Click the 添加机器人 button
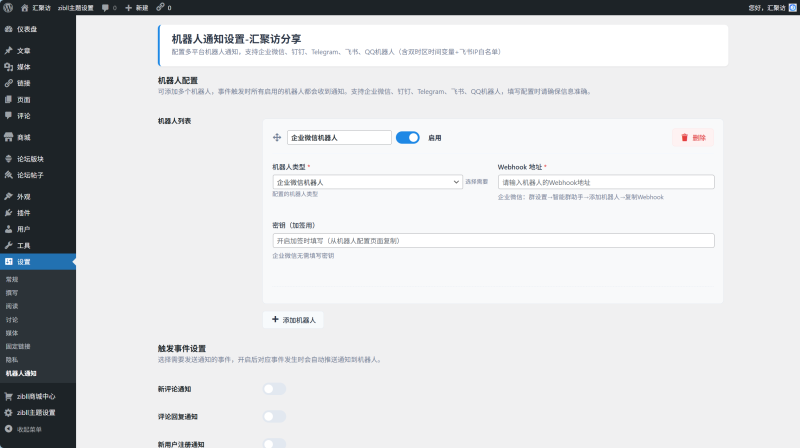 click(293, 320)
